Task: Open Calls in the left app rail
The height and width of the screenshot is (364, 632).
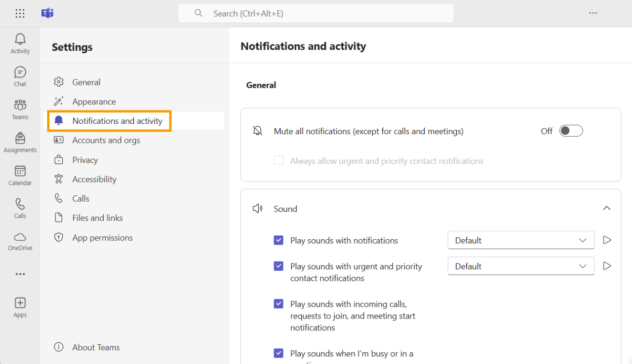Action: 20,208
